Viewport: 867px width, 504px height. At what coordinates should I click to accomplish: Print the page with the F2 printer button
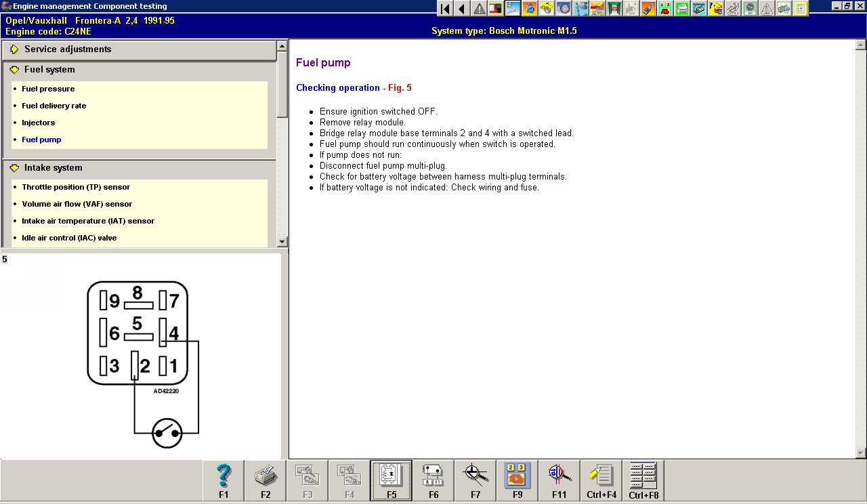pos(266,480)
